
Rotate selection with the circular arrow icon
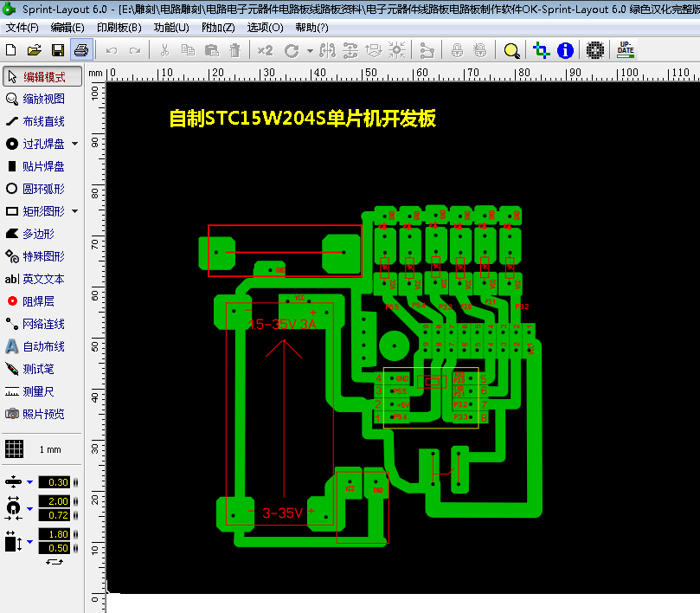[x=292, y=50]
